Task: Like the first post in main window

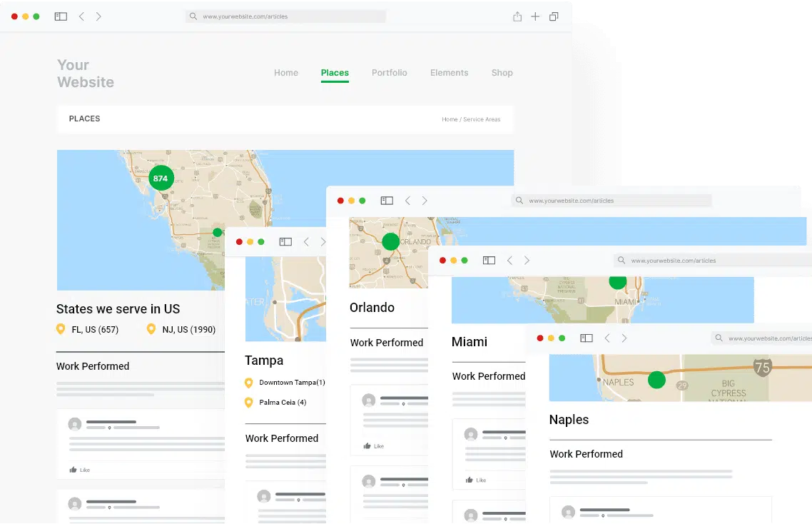Action: point(80,470)
